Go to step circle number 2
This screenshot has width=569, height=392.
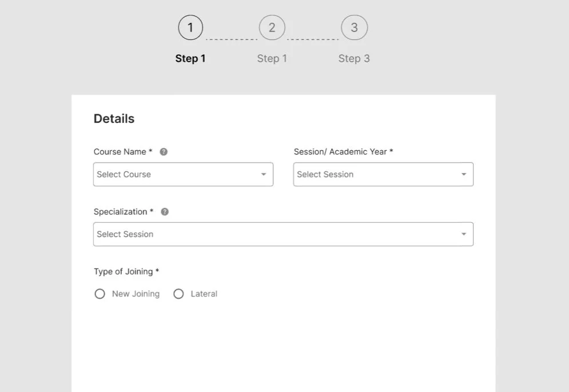(272, 27)
